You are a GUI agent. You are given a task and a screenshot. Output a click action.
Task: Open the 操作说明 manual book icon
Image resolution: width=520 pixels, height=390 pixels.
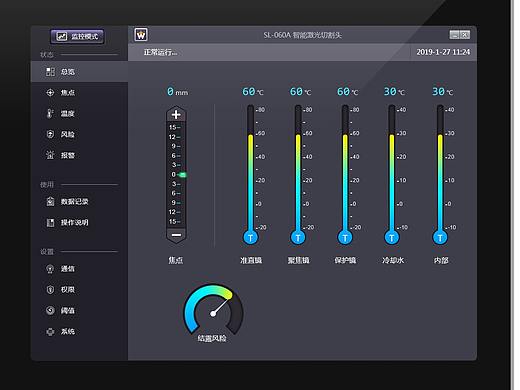50,222
